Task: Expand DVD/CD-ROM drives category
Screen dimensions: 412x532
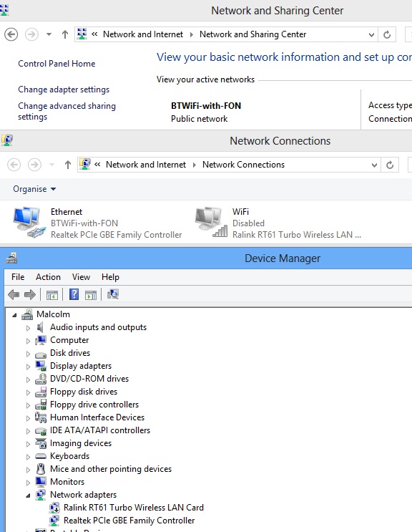Action: 28,379
